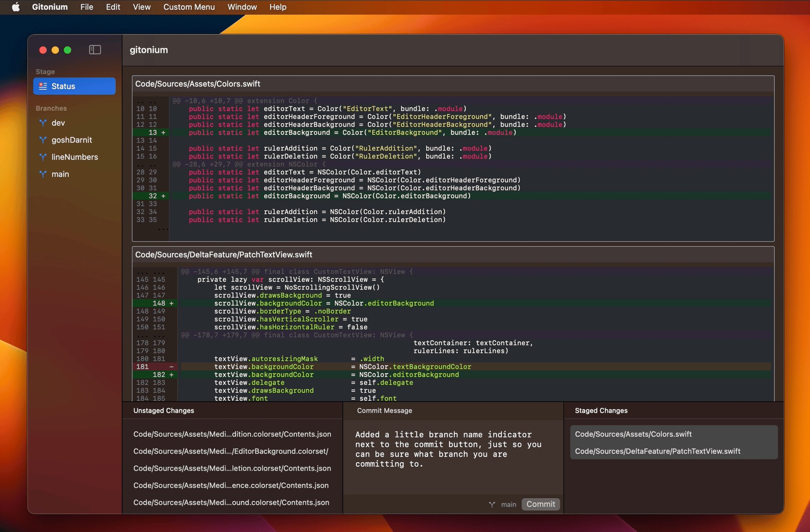
Task: Click the Colors.swift diff file header
Action: point(453,84)
